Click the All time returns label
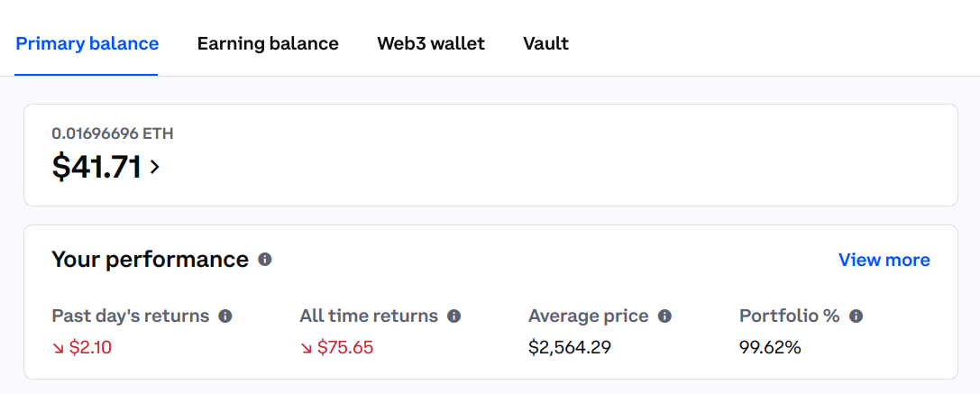Image resolution: width=980 pixels, height=394 pixels. tap(369, 316)
